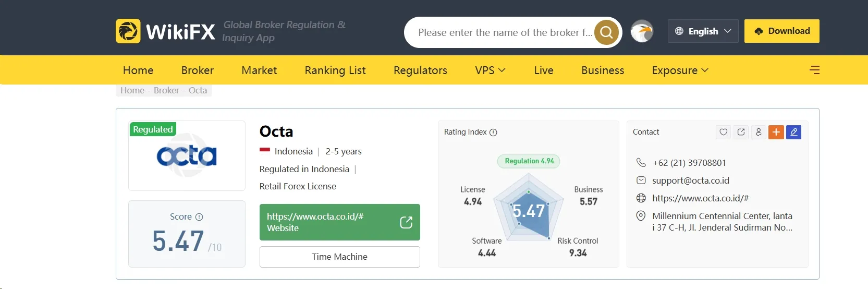This screenshot has width=868, height=289.
Task: Click the Millennium Centennial Center address
Action: coord(722,222)
